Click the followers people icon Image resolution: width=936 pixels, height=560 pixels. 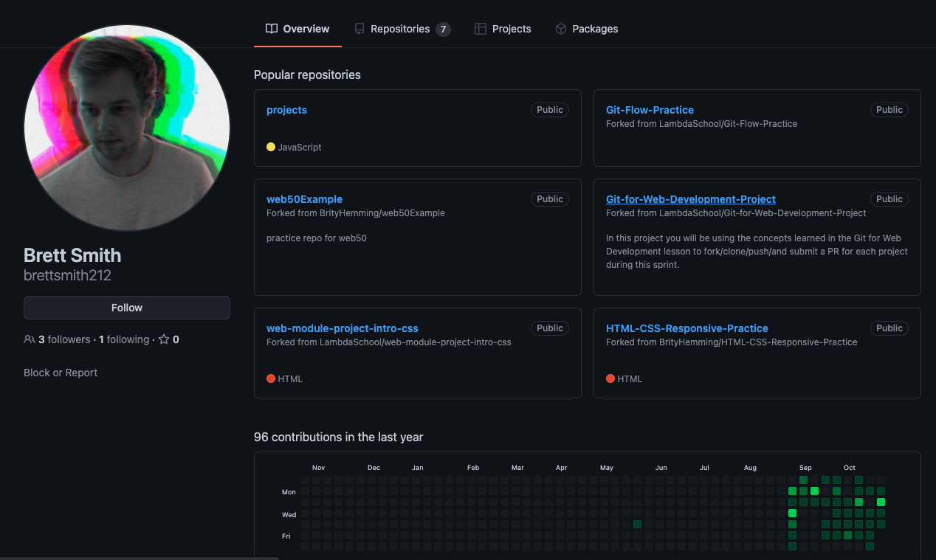tap(30, 340)
